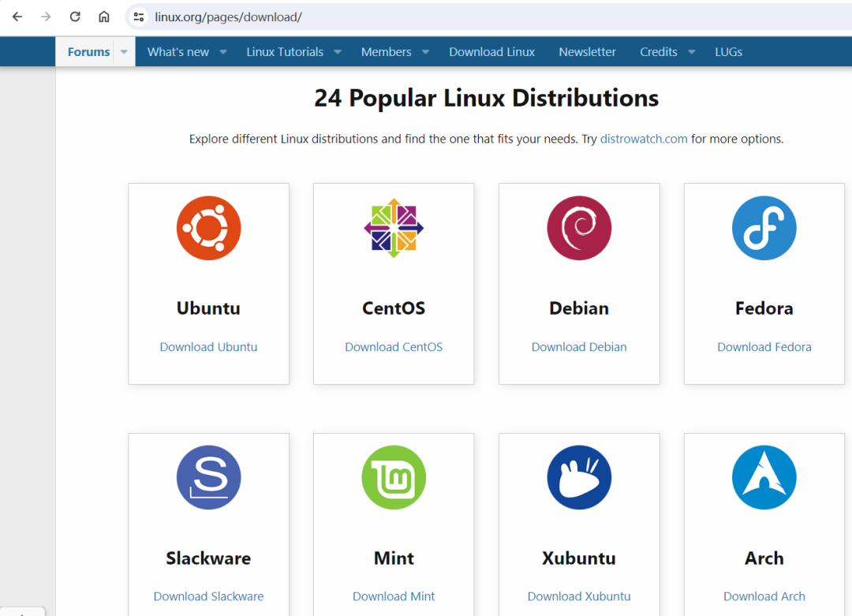852x616 pixels.
Task: Click the Download Mint link
Action: (394, 596)
